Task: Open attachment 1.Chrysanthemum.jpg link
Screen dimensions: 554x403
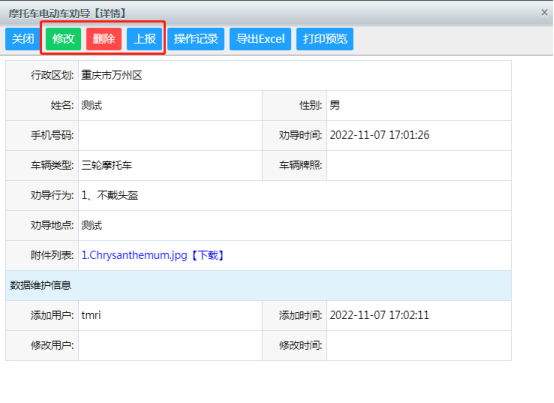Action: (134, 255)
